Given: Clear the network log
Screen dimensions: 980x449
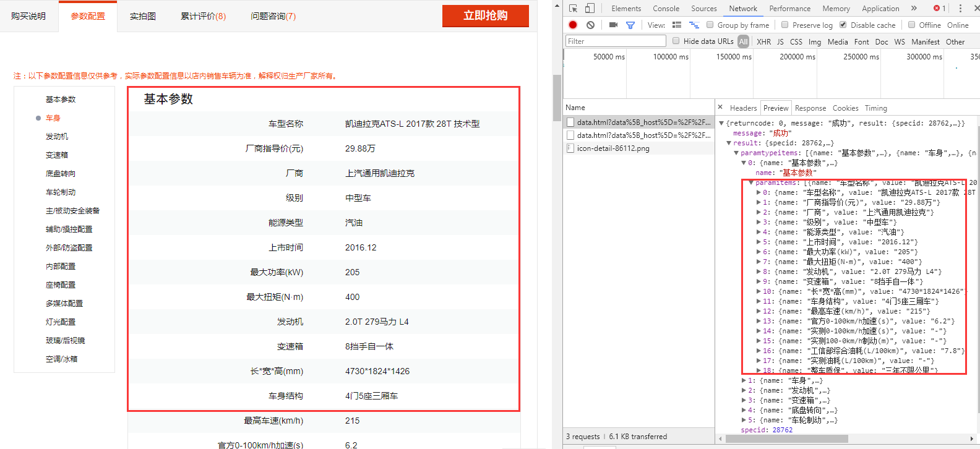Looking at the screenshot, I should pos(590,25).
